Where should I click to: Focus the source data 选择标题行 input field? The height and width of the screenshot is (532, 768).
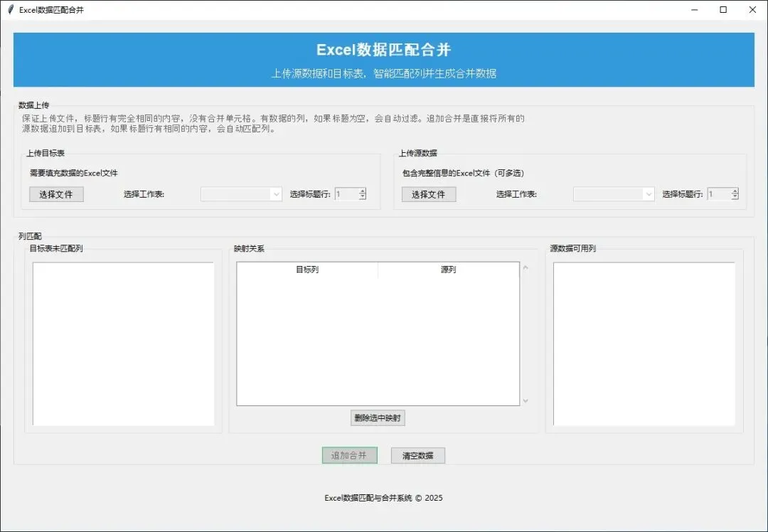pyautogui.click(x=719, y=194)
